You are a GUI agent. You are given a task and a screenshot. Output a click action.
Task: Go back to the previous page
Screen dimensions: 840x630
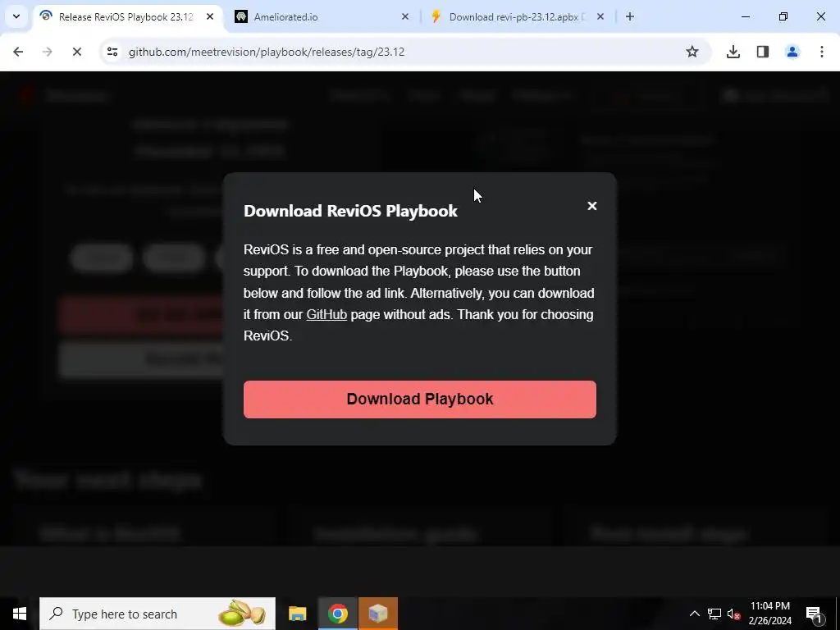click(18, 52)
